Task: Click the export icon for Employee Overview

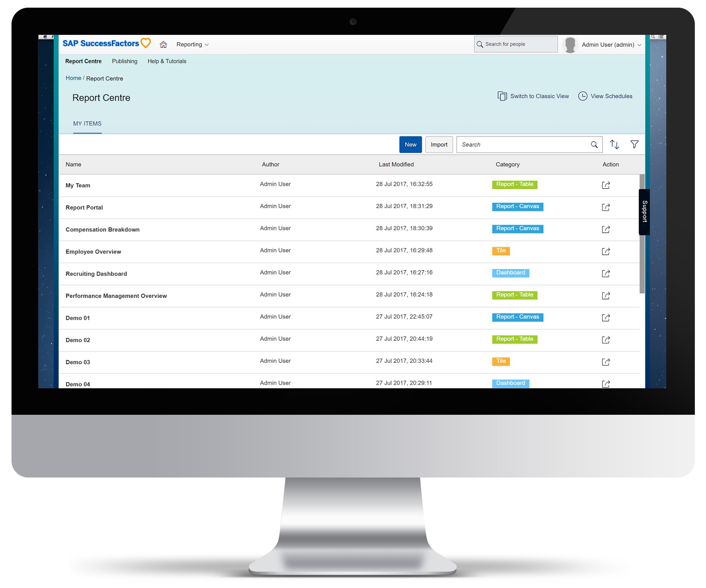Action: (606, 251)
